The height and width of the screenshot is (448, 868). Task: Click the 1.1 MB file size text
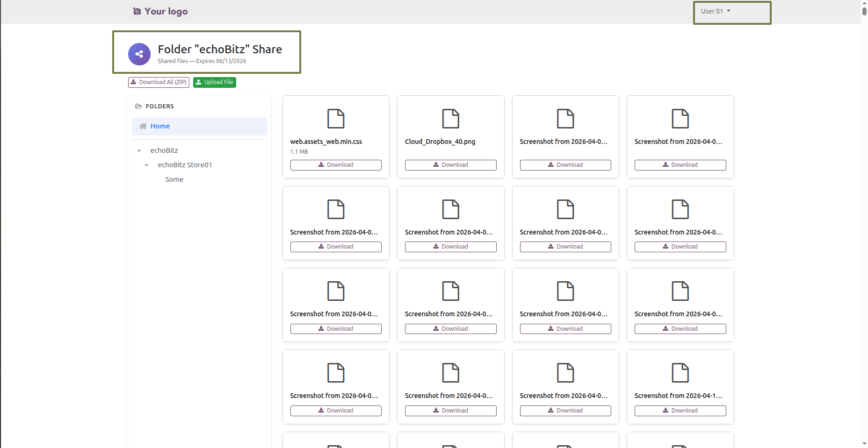tap(299, 152)
